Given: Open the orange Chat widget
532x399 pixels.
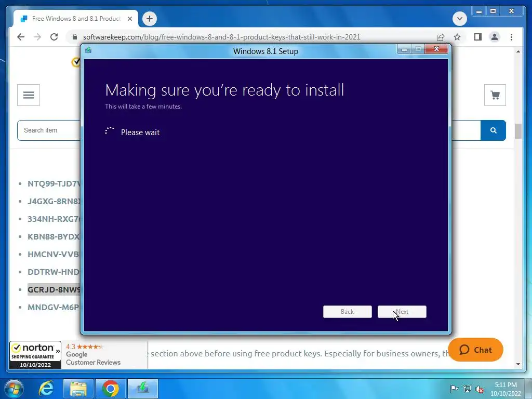Looking at the screenshot, I should click(x=475, y=350).
